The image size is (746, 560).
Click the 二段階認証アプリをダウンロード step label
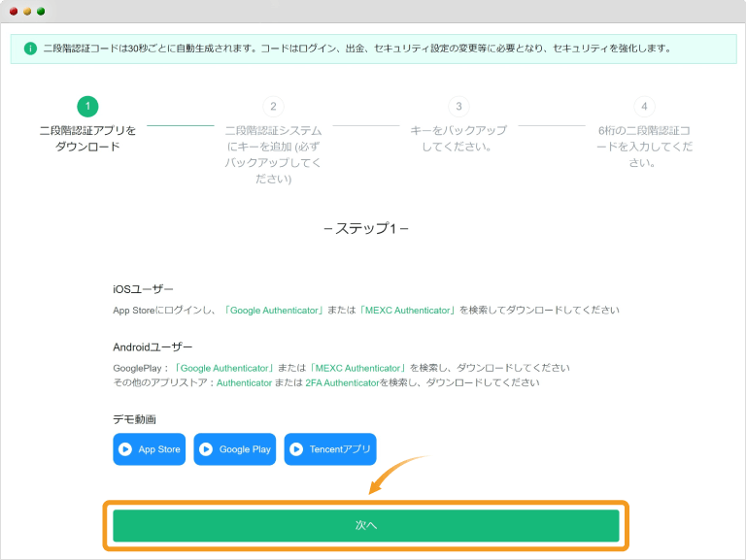pyautogui.click(x=87, y=139)
